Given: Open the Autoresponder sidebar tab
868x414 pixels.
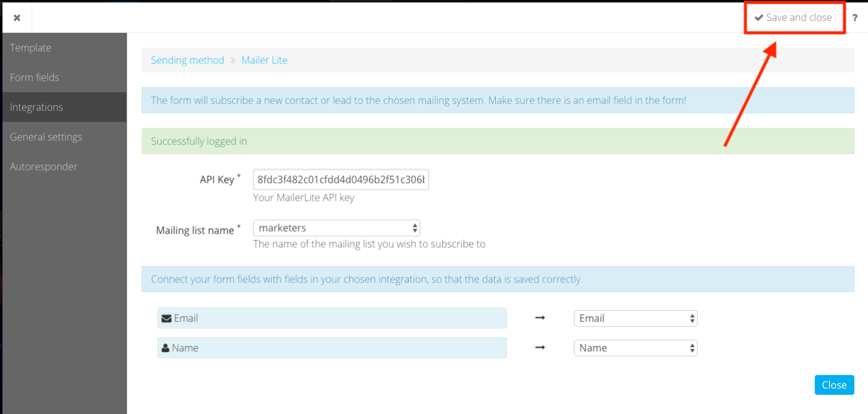Looking at the screenshot, I should pos(64,167).
